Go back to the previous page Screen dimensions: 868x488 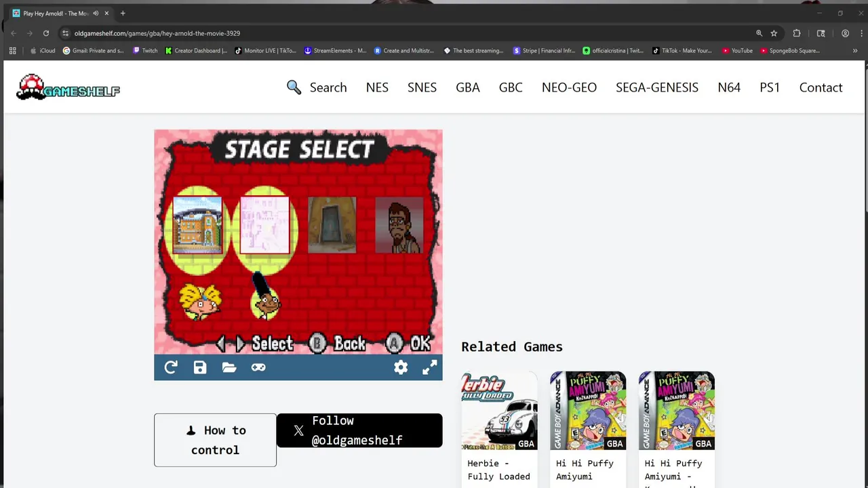[13, 33]
